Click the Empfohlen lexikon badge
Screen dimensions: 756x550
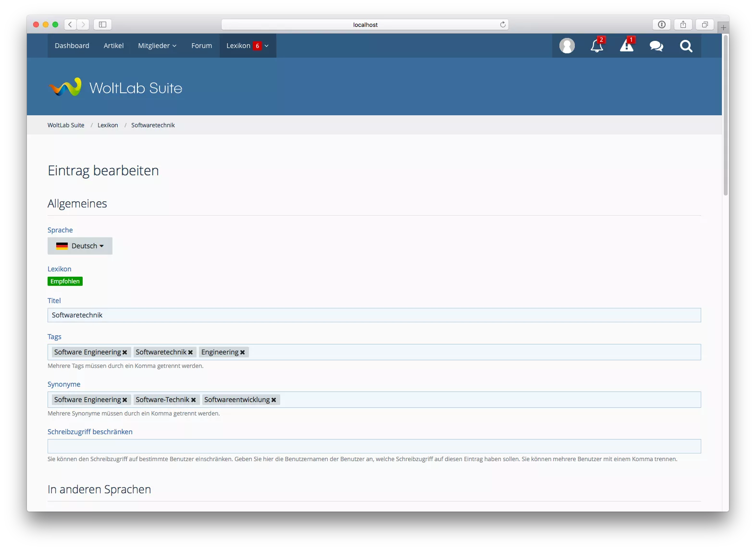(65, 281)
